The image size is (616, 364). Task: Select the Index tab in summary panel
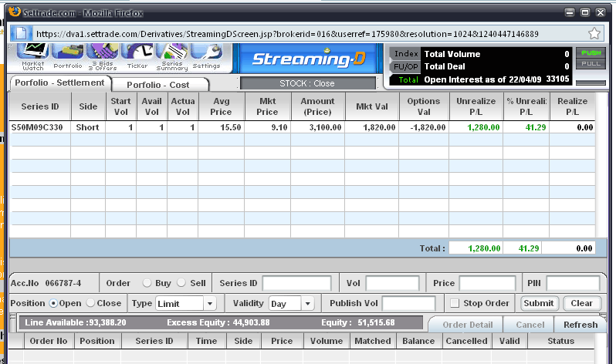coord(406,54)
